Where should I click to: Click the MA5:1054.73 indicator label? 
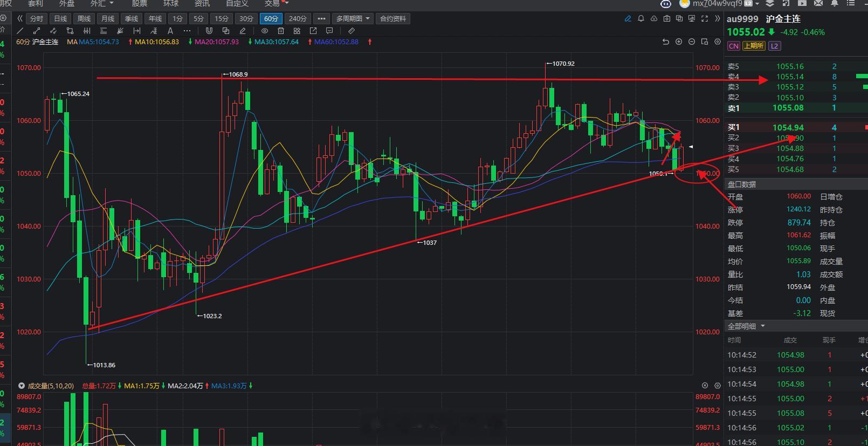point(99,42)
